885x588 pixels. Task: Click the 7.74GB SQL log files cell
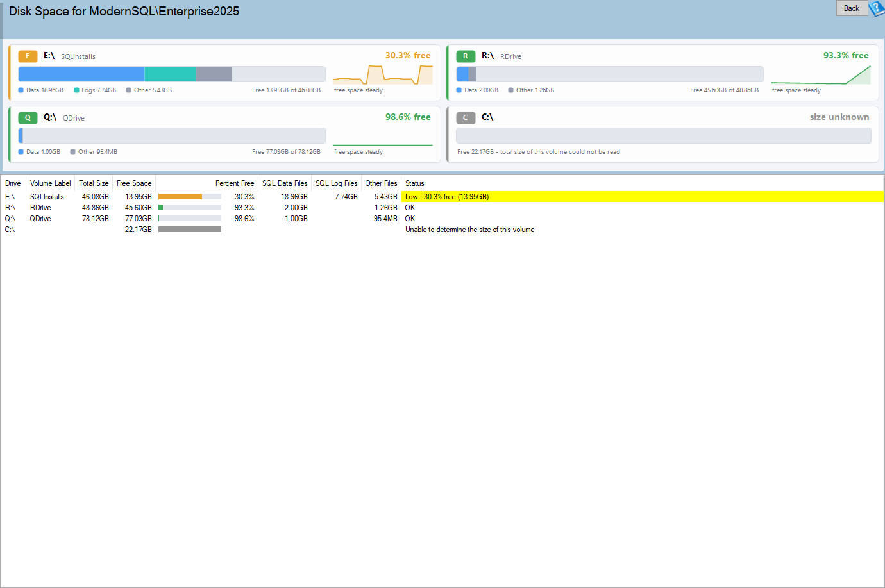click(346, 197)
